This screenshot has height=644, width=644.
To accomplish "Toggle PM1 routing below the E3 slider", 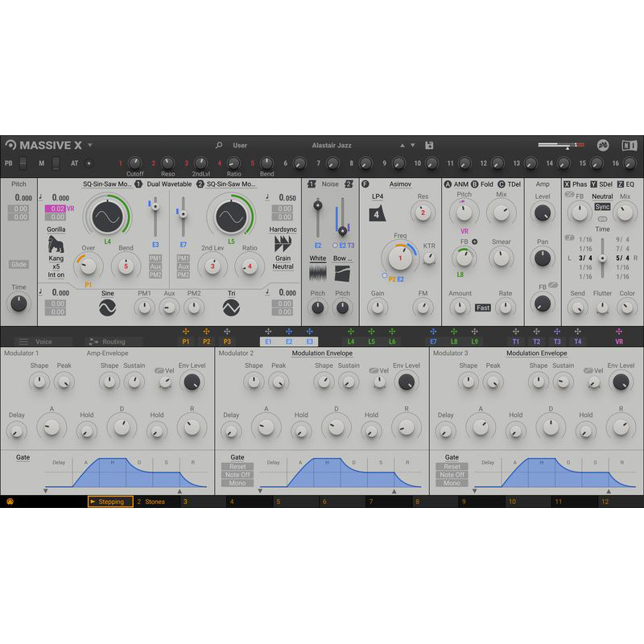I will (155, 258).
